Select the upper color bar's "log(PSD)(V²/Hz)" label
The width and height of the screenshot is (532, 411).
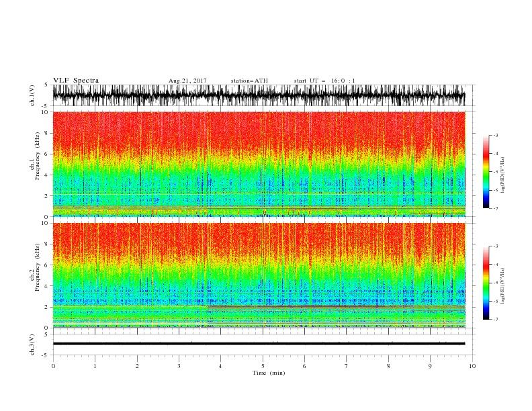pos(502,175)
